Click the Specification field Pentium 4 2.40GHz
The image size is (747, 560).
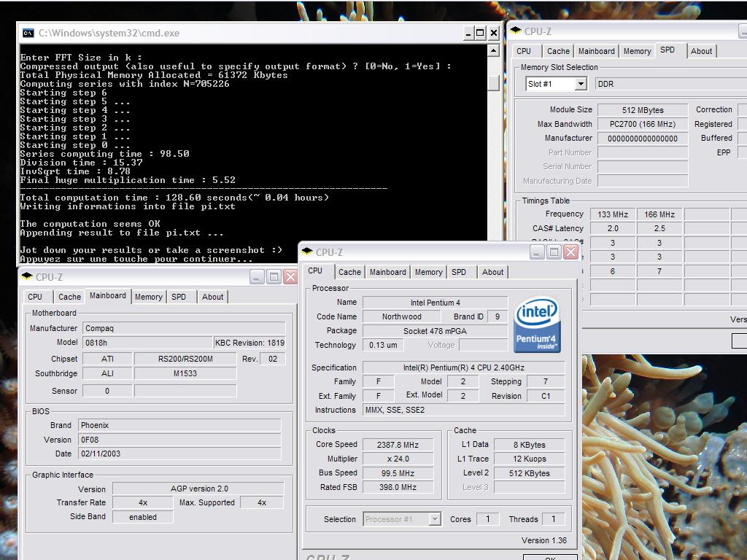pos(463,367)
